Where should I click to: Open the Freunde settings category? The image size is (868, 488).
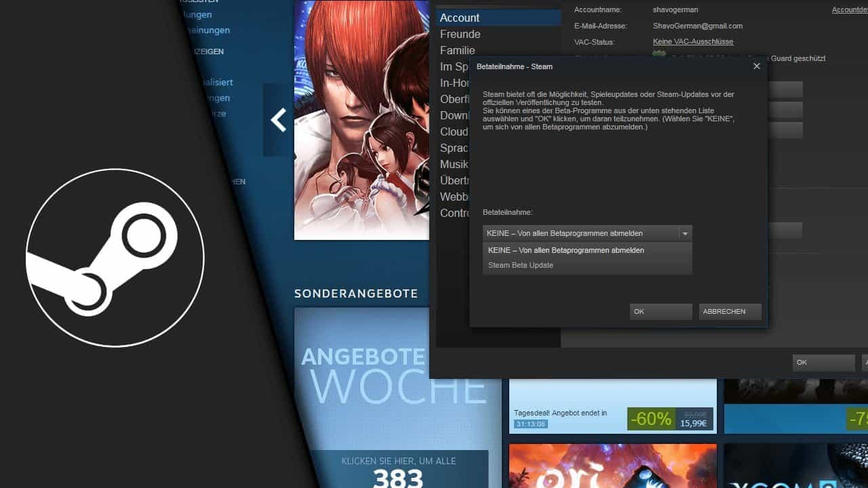[460, 34]
